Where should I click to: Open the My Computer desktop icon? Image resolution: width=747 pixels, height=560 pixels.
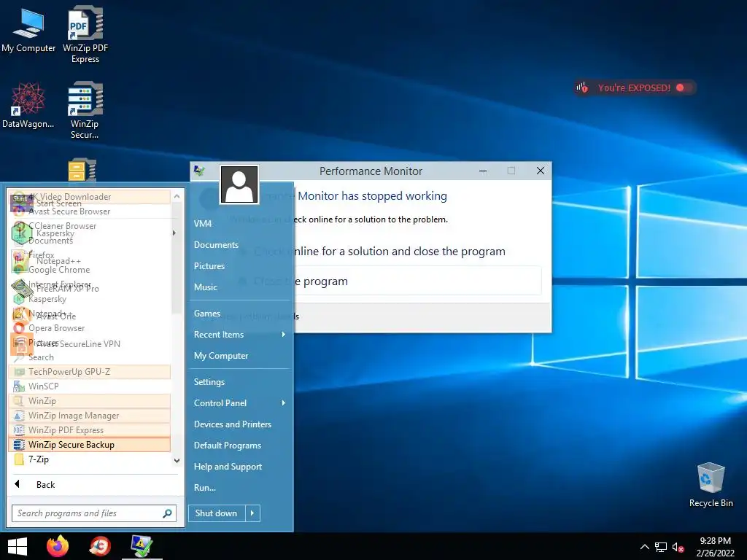click(28, 30)
